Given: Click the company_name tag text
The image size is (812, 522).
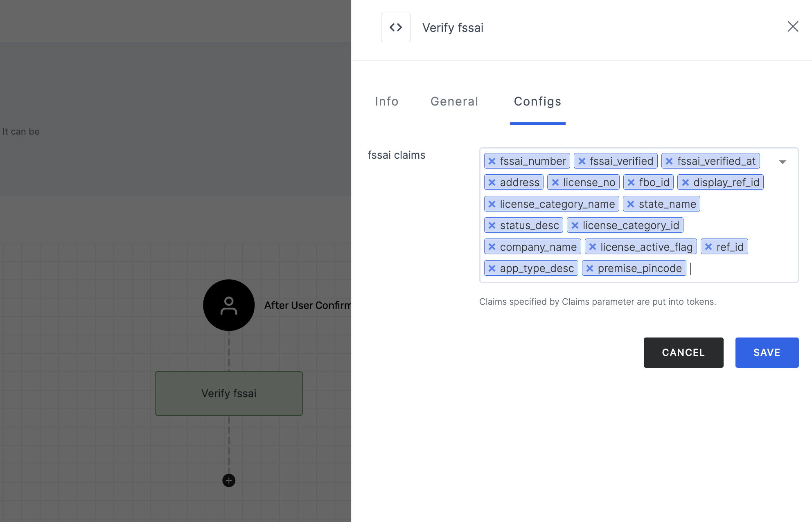Looking at the screenshot, I should (x=538, y=247).
